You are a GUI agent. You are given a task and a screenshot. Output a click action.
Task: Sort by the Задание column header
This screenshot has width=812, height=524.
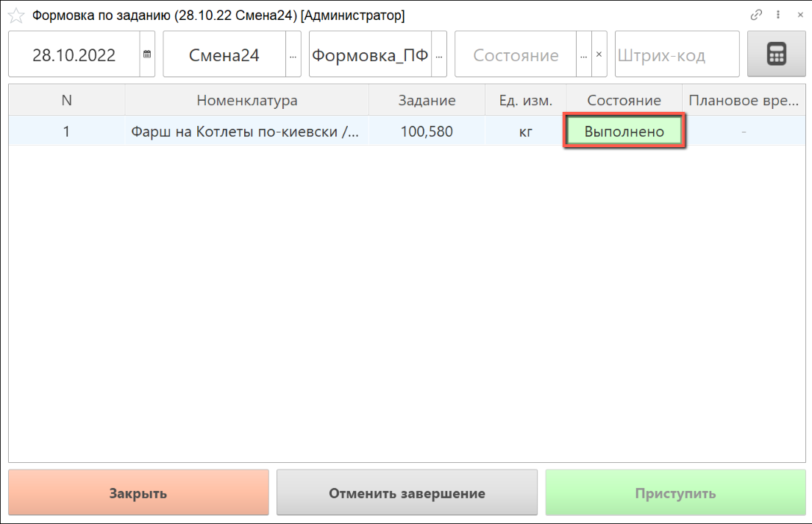click(x=427, y=101)
